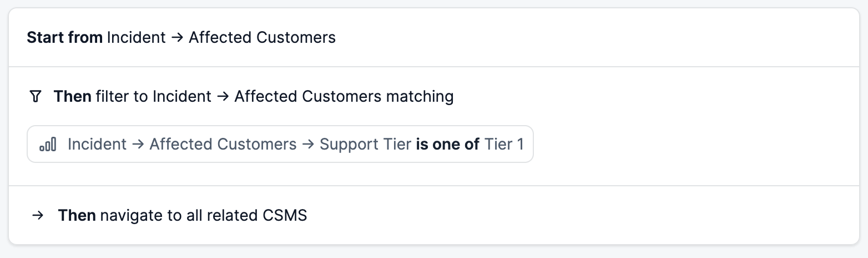Open the 'Start from Incident → Affected Customers' step
Image resolution: width=868 pixels, height=258 pixels.
tap(434, 38)
